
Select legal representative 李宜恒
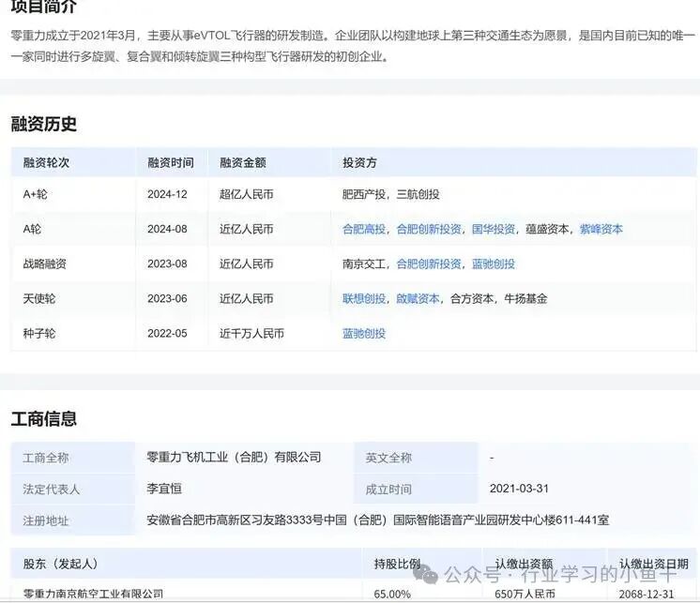[164, 489]
